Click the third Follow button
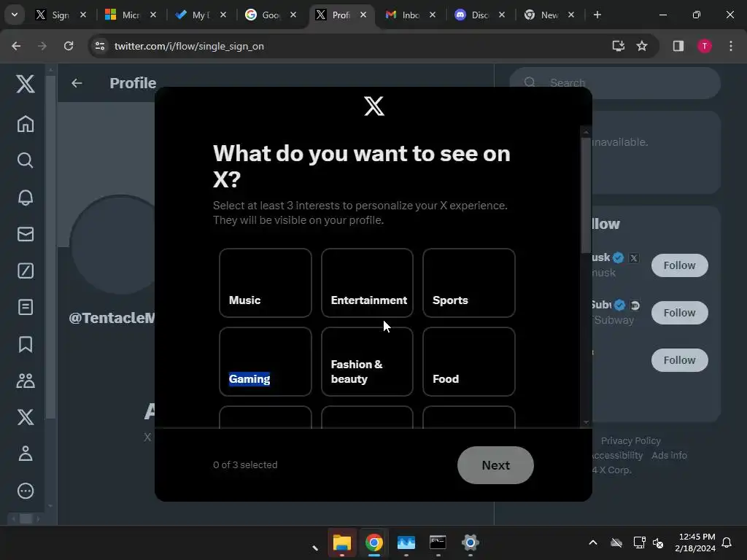This screenshot has width=747, height=560. (679, 360)
